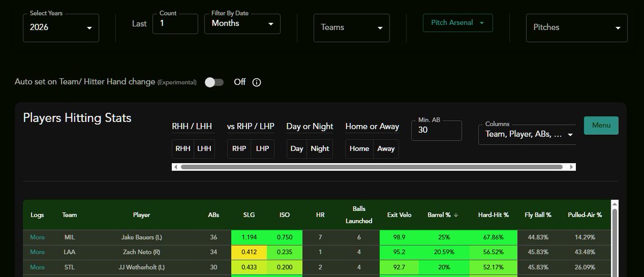Viewport: 644px width, 277px height.
Task: Click the scrollbar right arrow
Action: [572, 167]
